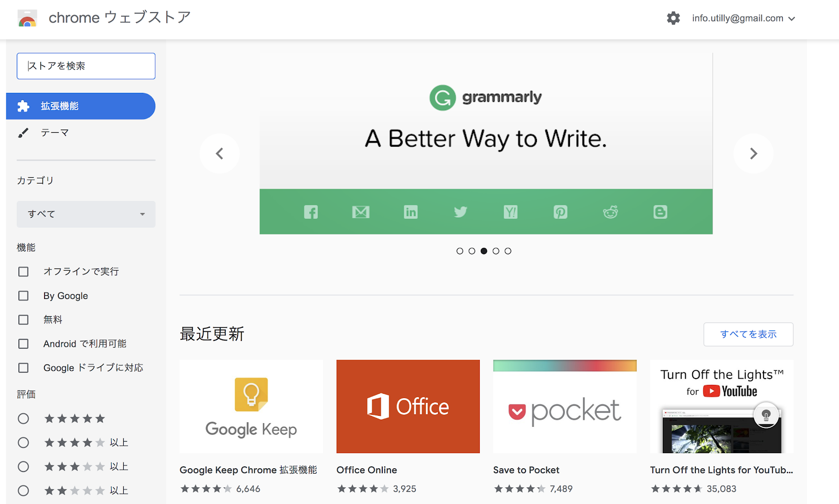This screenshot has height=504, width=839.
Task: Click the Twitter bird icon in banner
Action: pos(460,212)
